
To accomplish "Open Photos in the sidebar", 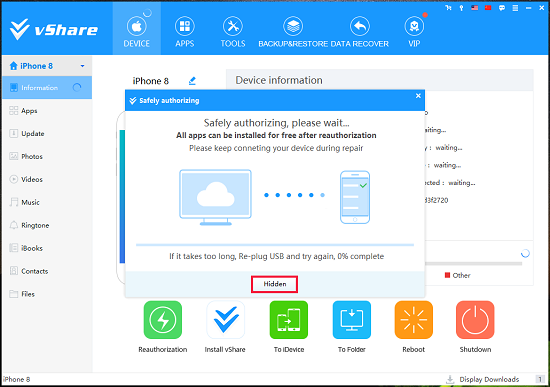I will pos(47,156).
